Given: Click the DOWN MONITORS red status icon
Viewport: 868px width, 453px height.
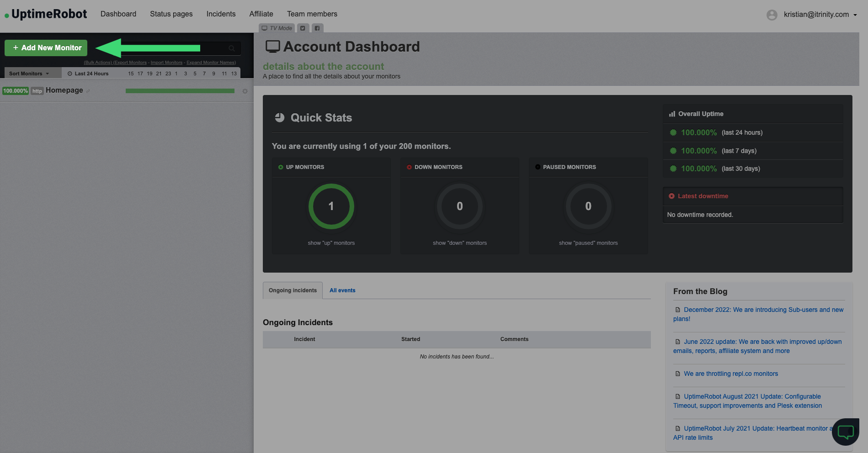Looking at the screenshot, I should (409, 167).
